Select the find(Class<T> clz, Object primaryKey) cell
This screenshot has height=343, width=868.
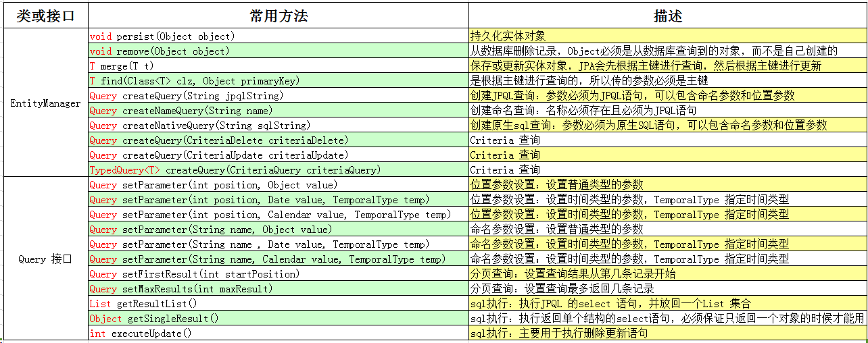tap(279, 80)
